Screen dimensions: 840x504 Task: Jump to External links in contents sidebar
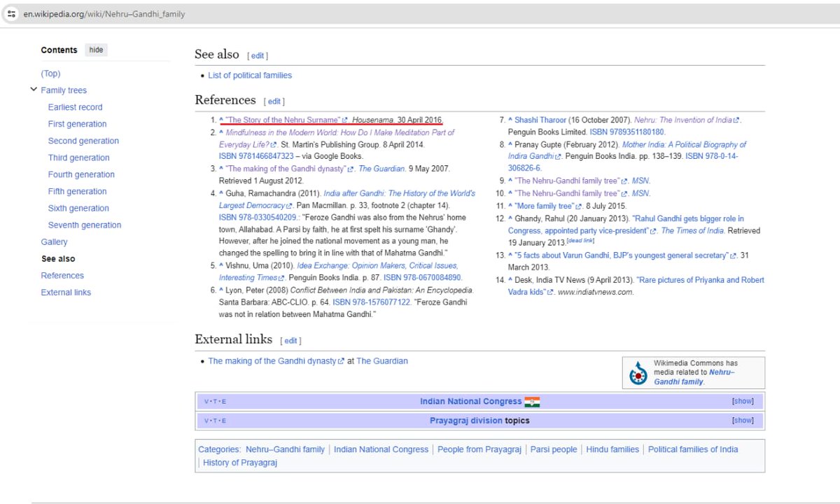(x=66, y=292)
